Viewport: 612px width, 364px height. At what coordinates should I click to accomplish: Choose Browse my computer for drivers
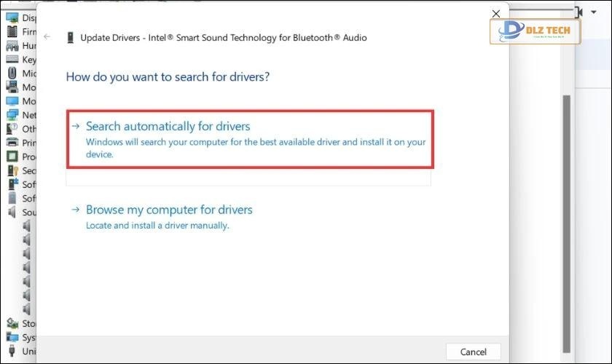pos(169,210)
